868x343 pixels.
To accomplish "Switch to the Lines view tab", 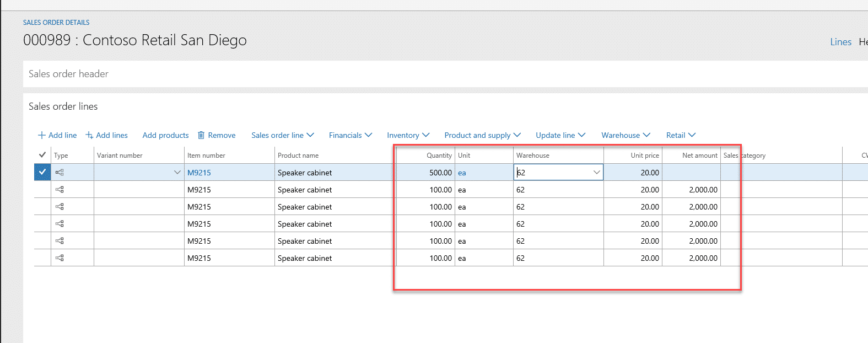I will pyautogui.click(x=840, y=42).
